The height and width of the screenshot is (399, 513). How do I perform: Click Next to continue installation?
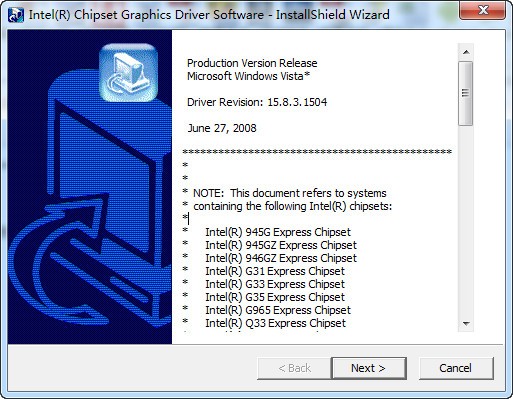coord(369,368)
